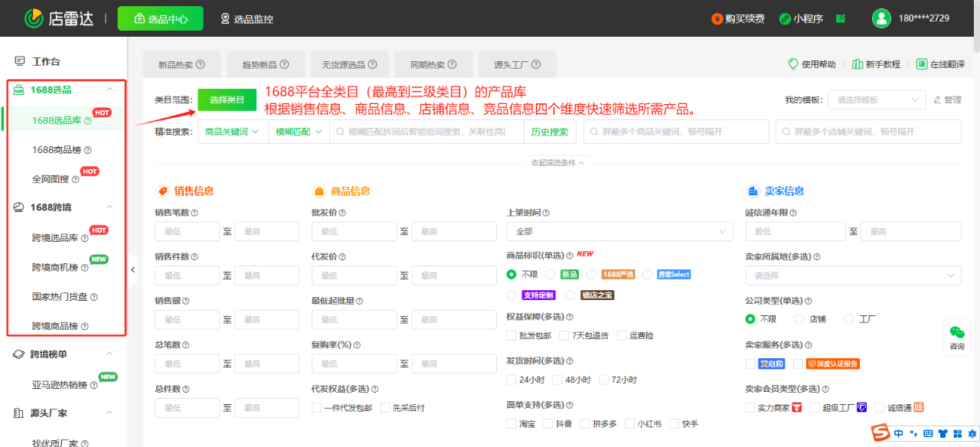
Task: Open the 咨询 WeChat icon
Action: [957, 332]
